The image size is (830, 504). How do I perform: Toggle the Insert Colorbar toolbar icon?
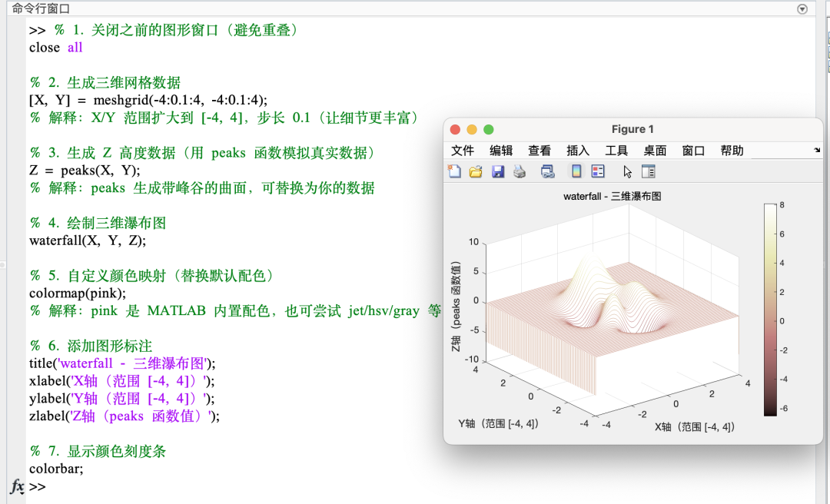click(576, 171)
